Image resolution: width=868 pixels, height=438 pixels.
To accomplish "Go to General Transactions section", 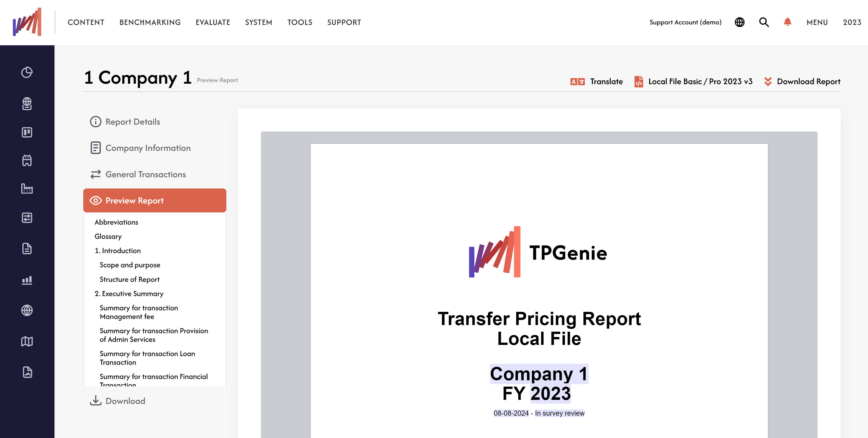I will (x=146, y=174).
